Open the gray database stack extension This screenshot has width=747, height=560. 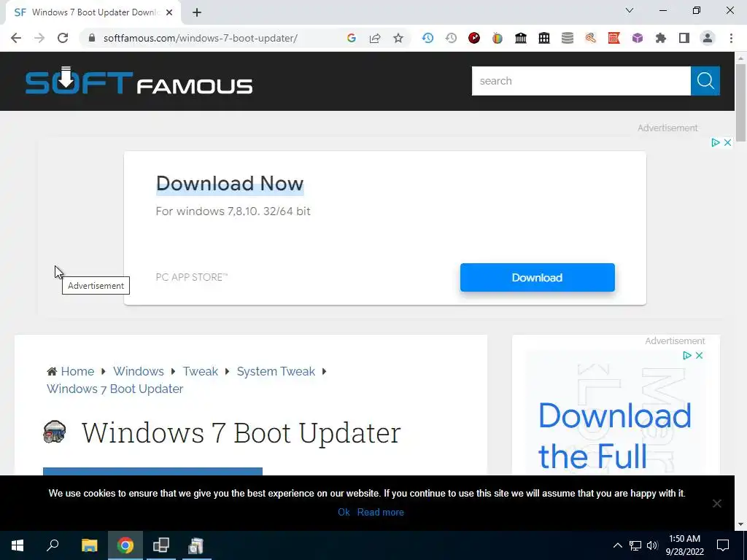point(568,38)
